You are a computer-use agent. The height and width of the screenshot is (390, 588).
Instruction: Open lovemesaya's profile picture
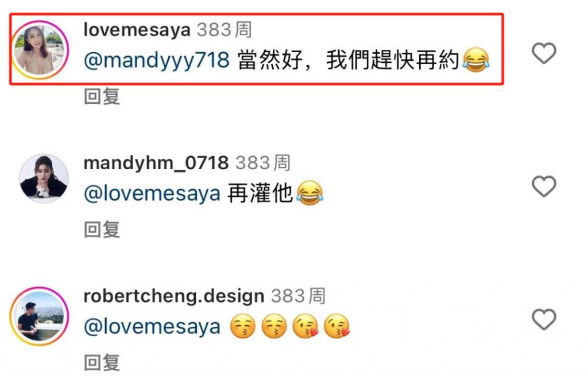click(40, 50)
